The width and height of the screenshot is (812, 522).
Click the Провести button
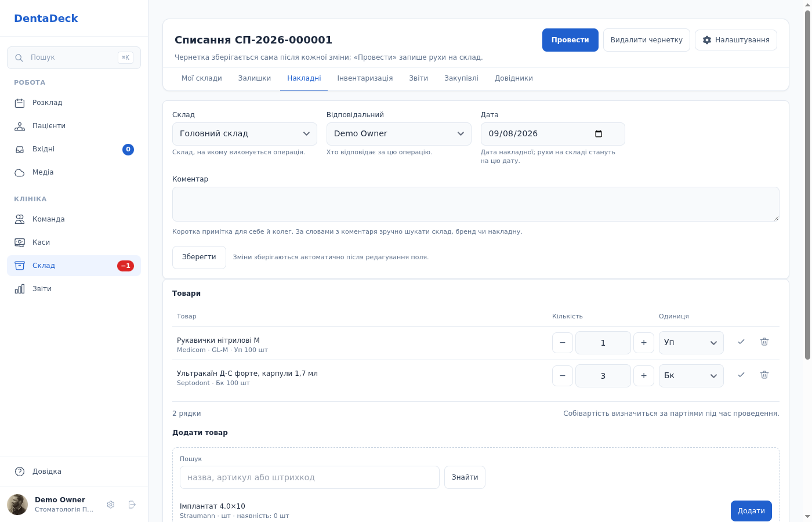pos(570,40)
